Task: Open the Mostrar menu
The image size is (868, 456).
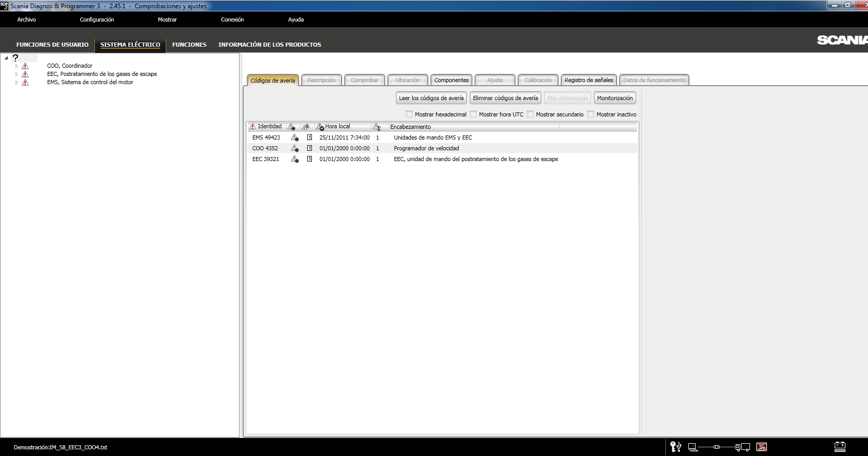Action: coord(167,19)
